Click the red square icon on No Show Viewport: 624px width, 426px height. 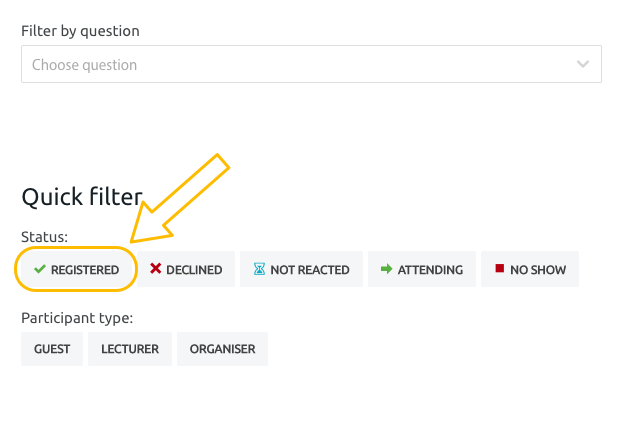point(498,270)
